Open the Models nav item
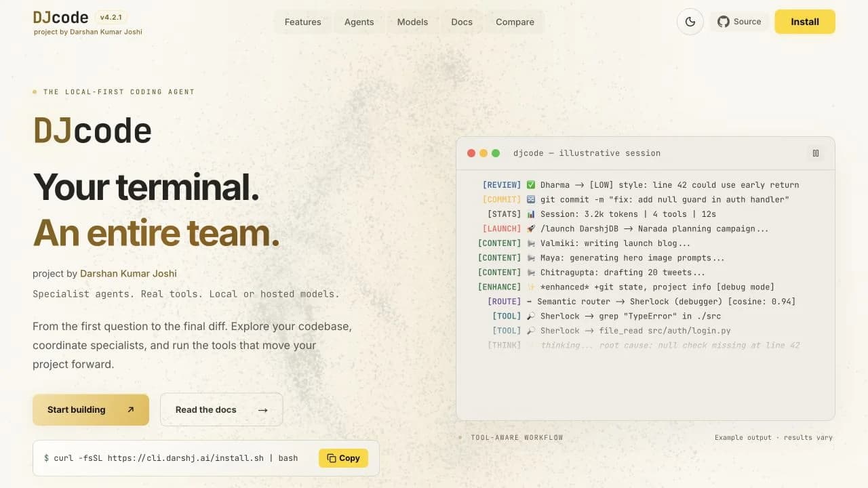 click(412, 22)
